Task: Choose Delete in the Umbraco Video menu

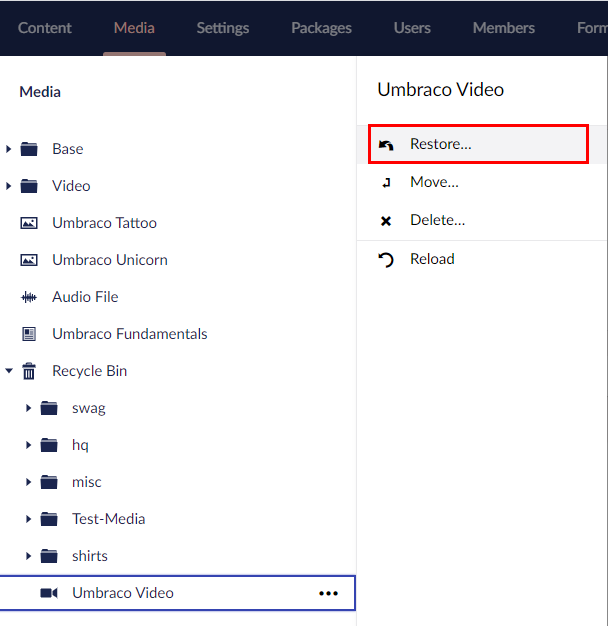Action: 437,220
